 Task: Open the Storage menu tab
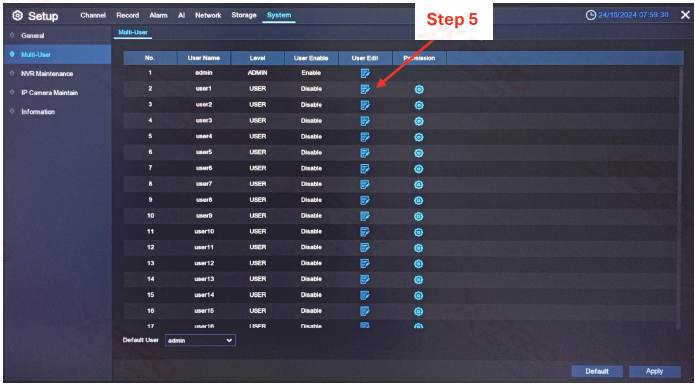click(244, 16)
